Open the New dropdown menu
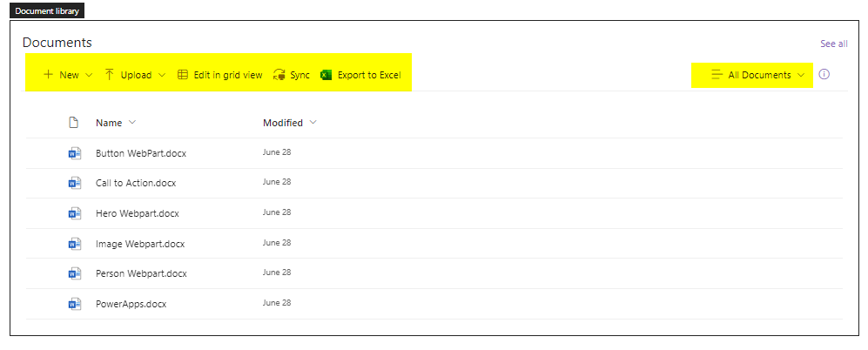868x350 pixels. click(68, 75)
